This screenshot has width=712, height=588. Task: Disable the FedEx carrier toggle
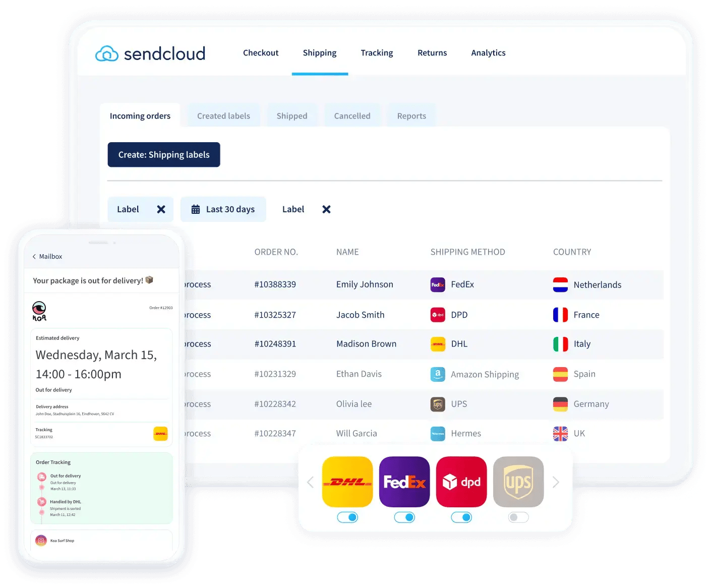pyautogui.click(x=404, y=517)
